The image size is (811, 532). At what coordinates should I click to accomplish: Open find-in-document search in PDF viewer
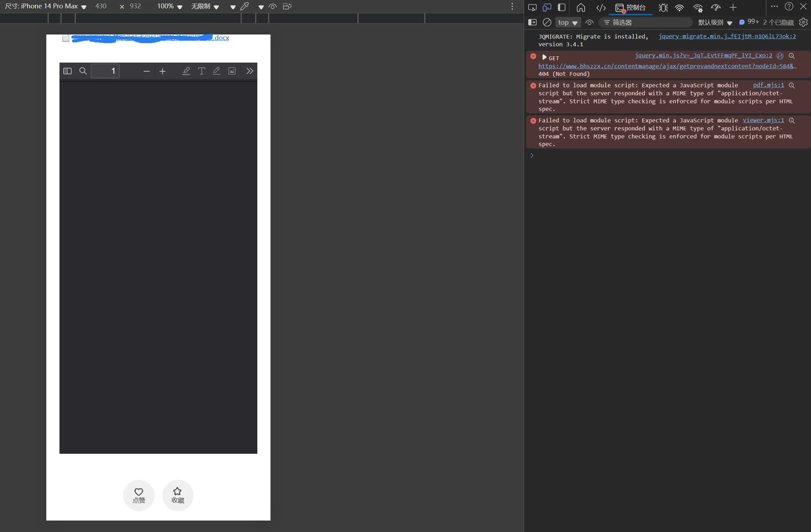(83, 71)
